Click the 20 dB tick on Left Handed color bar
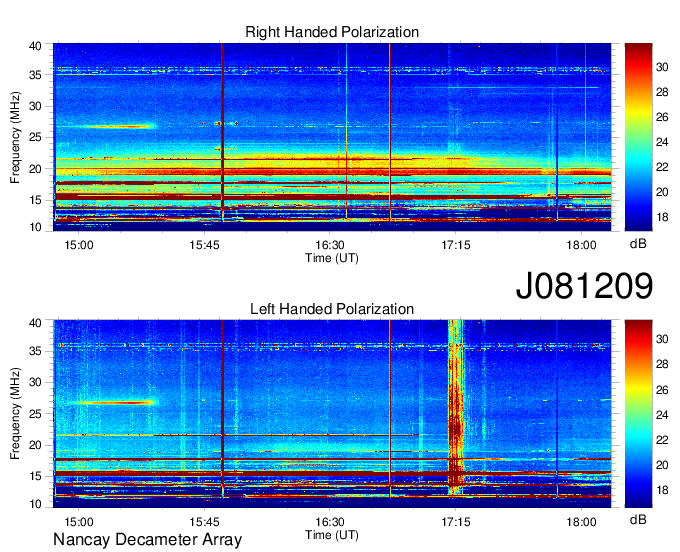 [x=662, y=466]
